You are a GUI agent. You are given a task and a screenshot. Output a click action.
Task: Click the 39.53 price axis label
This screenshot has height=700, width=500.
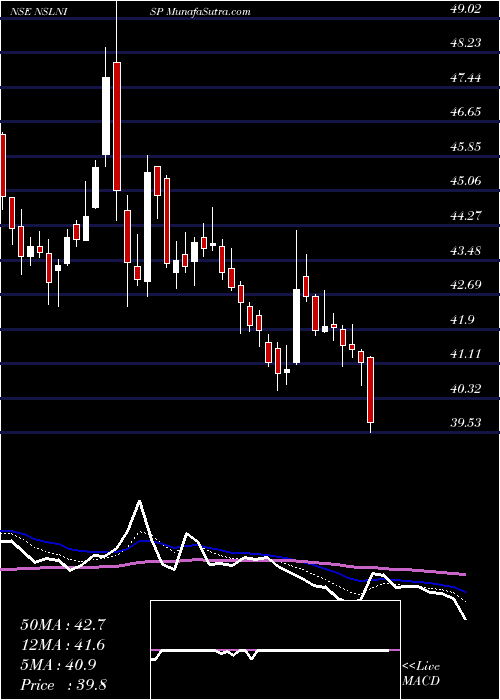466,423
